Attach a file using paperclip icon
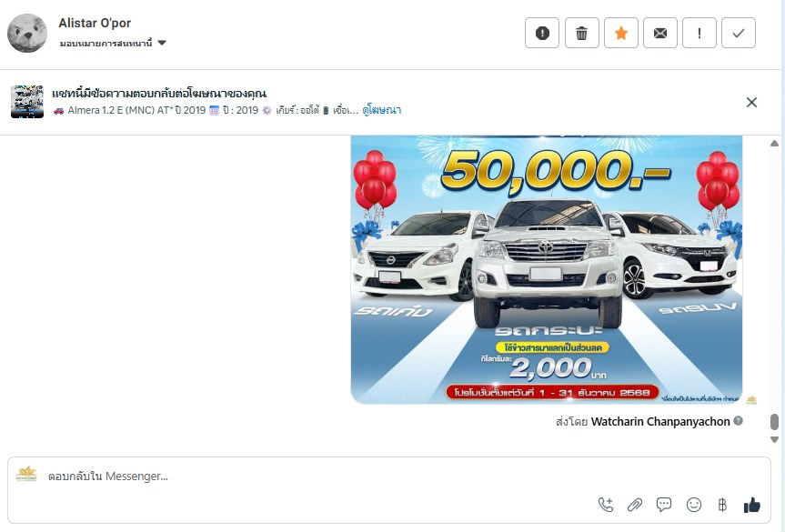The height and width of the screenshot is (532, 785). tap(635, 505)
